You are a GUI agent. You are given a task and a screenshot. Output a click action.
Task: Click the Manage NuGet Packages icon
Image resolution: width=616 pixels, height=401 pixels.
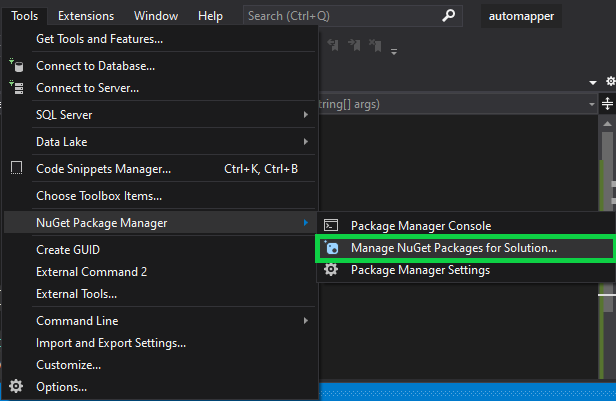[x=331, y=247]
